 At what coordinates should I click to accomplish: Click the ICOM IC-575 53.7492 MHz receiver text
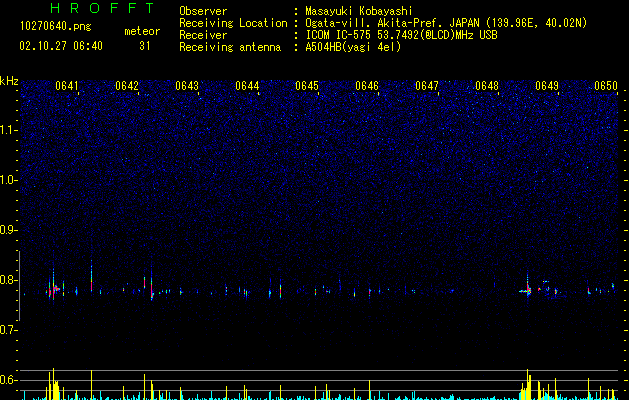point(401,35)
